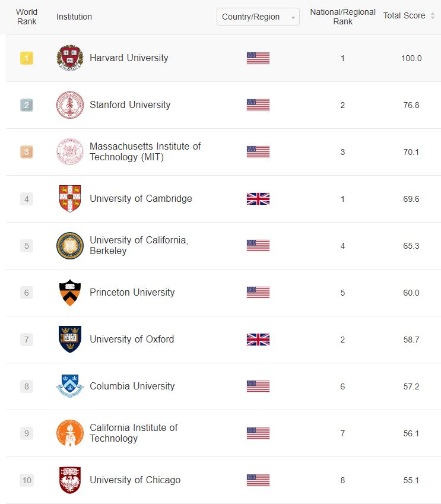The image size is (441, 504).
Task: Click the UK flag in Cambridge row
Action: pos(258,199)
